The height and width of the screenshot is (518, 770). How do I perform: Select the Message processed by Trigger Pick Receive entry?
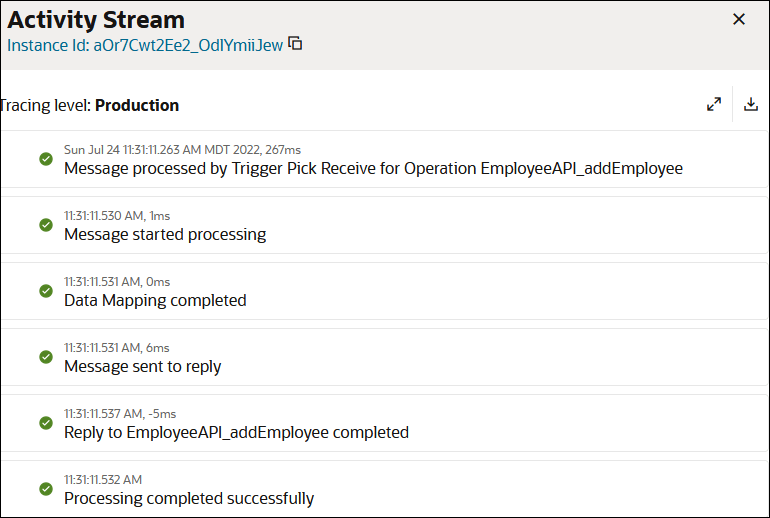tap(384, 159)
